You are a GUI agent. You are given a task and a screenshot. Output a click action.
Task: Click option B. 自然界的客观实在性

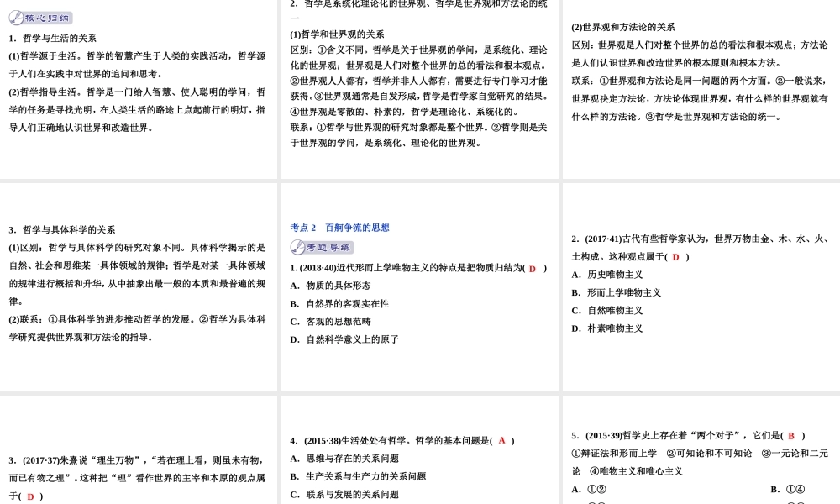339,304
